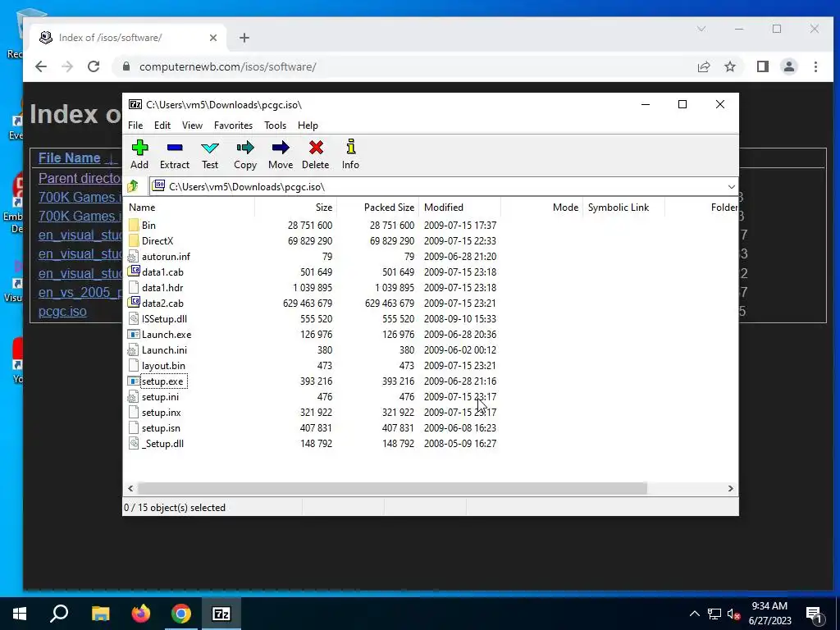Select the ISSetup.dll file icon
840x630 pixels.
click(134, 319)
